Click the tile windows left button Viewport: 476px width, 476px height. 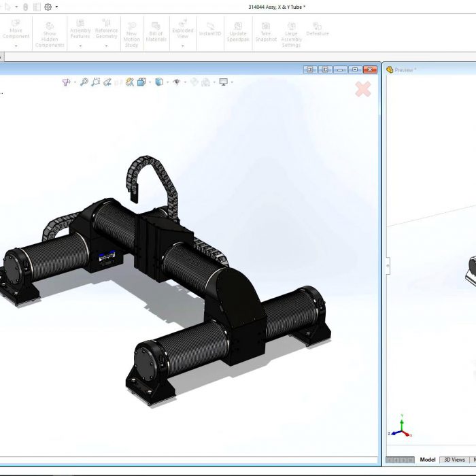310,69
